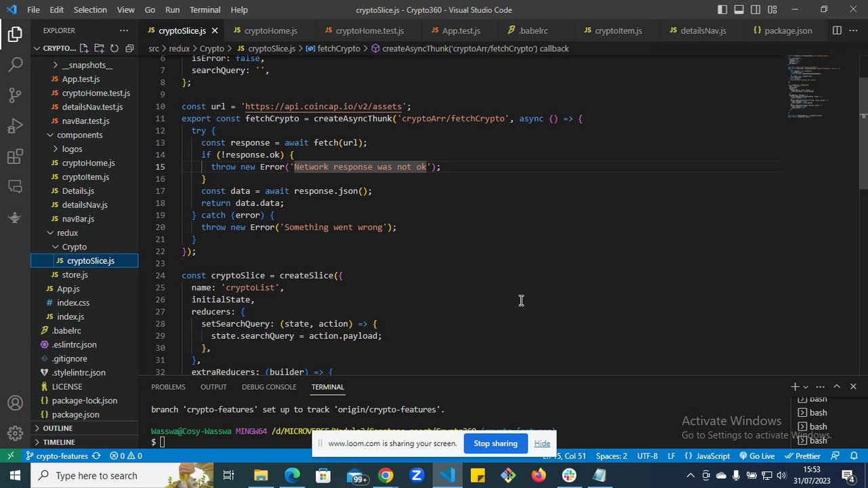Open the Manage gear settings icon
This screenshot has width=868, height=488.
point(15,433)
